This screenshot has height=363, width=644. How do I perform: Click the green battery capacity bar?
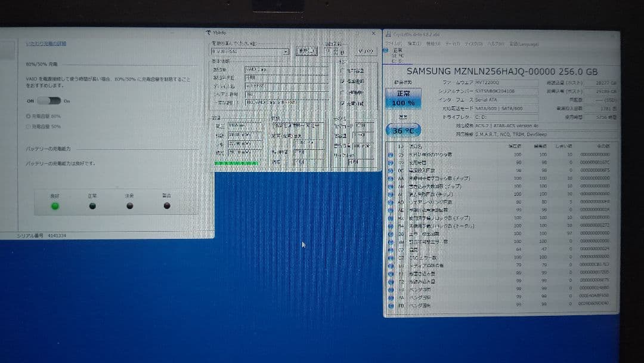tap(236, 162)
